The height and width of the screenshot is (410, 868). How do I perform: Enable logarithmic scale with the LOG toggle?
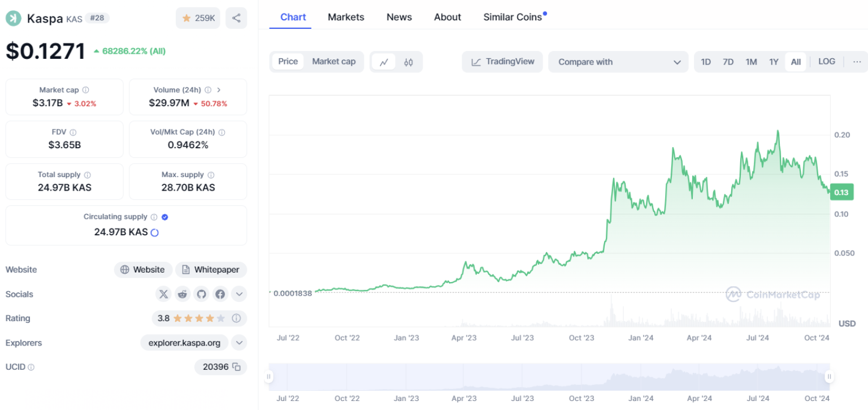(x=826, y=61)
